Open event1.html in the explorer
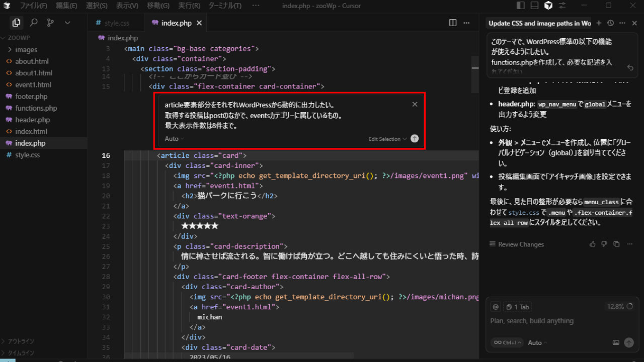This screenshot has height=362, width=644. pos(44,84)
